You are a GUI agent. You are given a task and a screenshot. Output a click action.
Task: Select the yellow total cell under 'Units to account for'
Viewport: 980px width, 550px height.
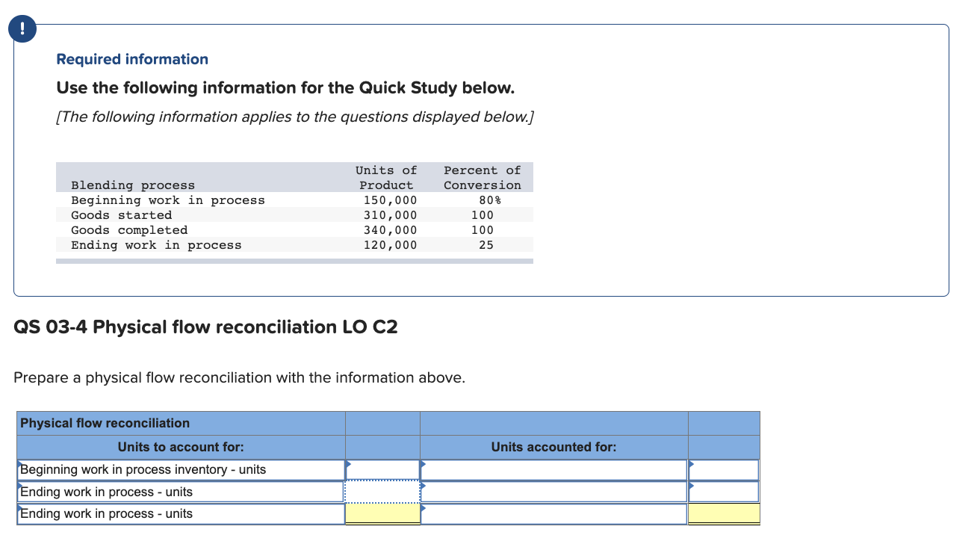[x=382, y=513]
